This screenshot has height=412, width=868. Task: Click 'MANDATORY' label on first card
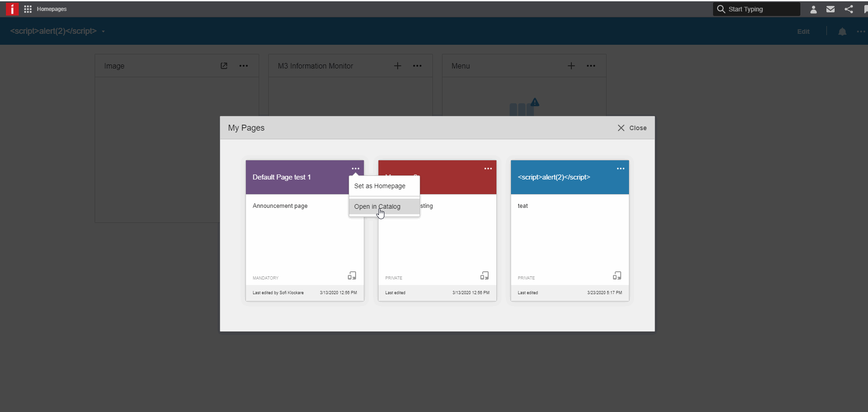pyautogui.click(x=266, y=278)
